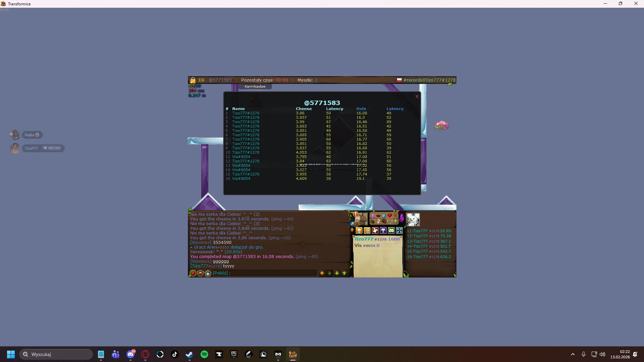Click the snowman avatar with 50
644x362 pixels.
413,220
